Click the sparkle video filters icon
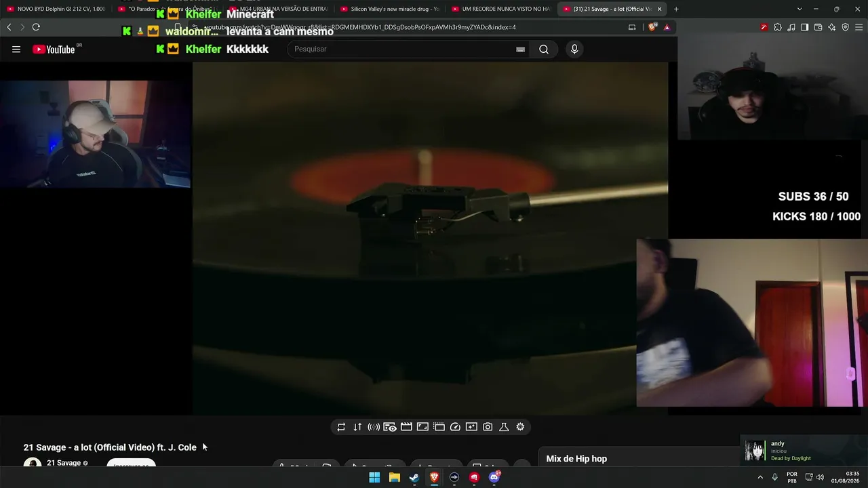 (x=471, y=427)
